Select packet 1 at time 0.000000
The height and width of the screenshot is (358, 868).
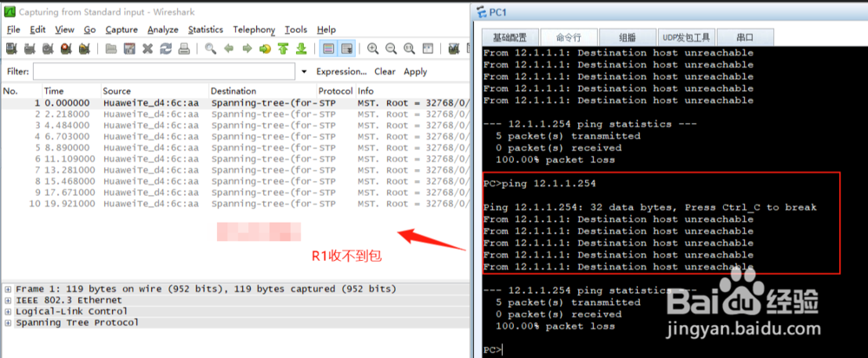tap(235, 103)
